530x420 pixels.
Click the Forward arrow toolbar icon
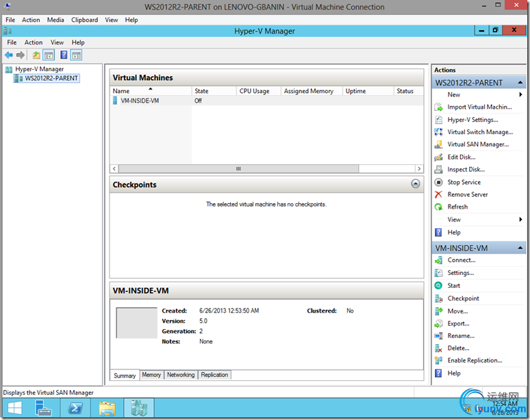(21, 55)
